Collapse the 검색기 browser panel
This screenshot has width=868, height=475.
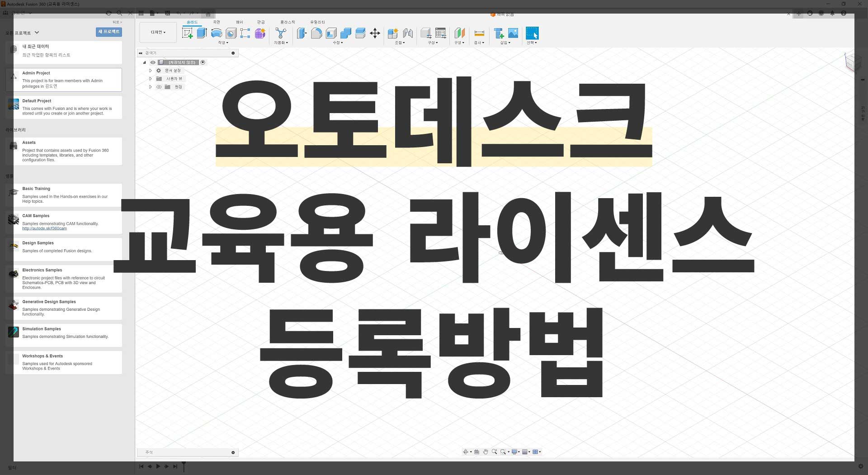tap(141, 53)
